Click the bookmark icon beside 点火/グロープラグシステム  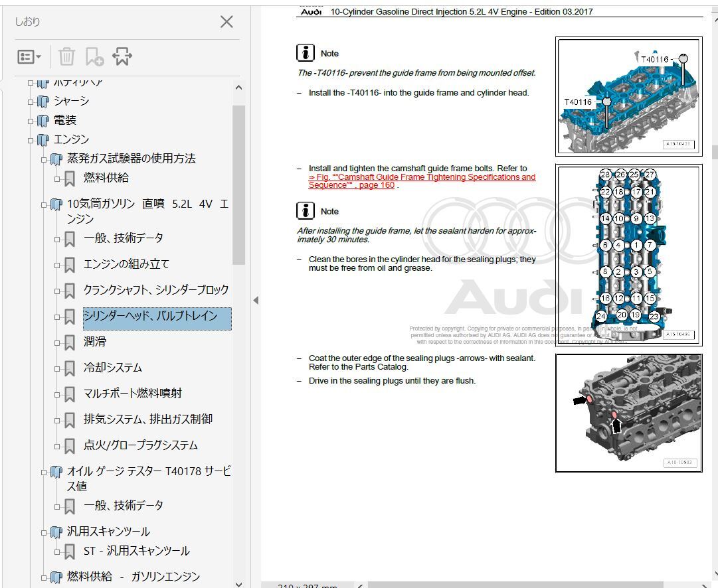click(70, 446)
